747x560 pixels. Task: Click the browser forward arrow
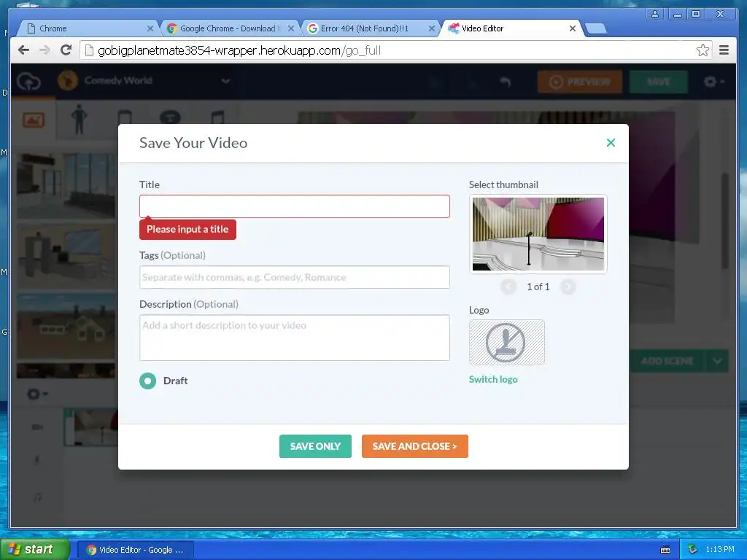point(44,50)
